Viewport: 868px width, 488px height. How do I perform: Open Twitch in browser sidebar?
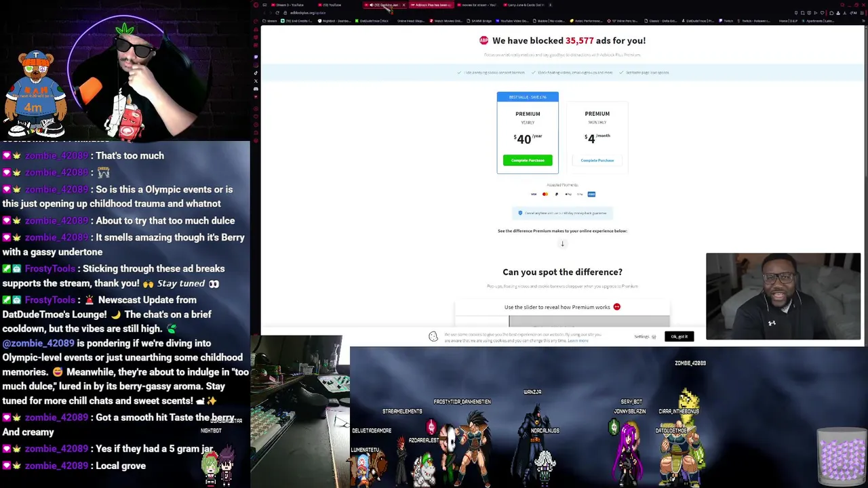(x=256, y=57)
